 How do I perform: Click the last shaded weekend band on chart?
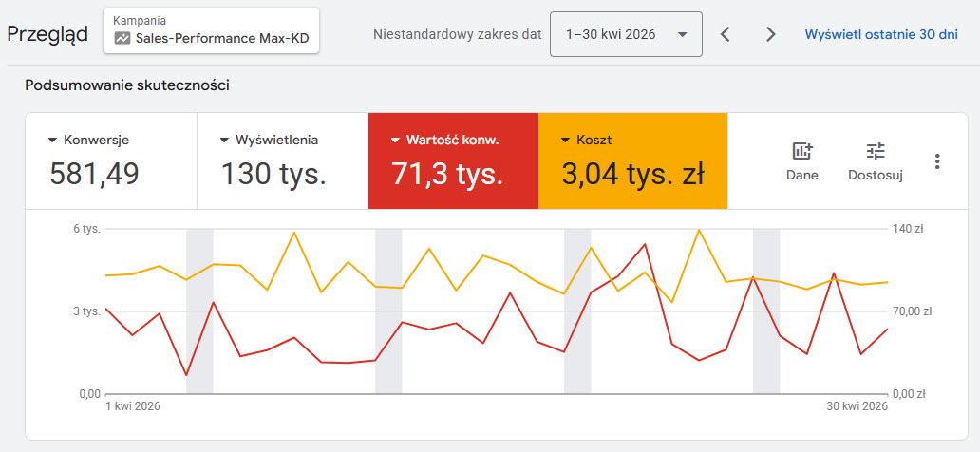(x=766, y=311)
